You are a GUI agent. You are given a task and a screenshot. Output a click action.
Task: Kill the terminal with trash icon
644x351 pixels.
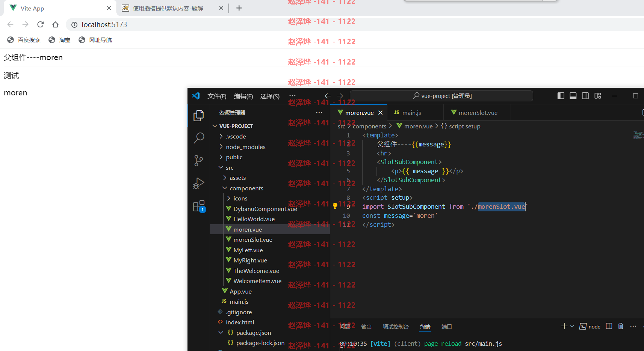coord(621,326)
